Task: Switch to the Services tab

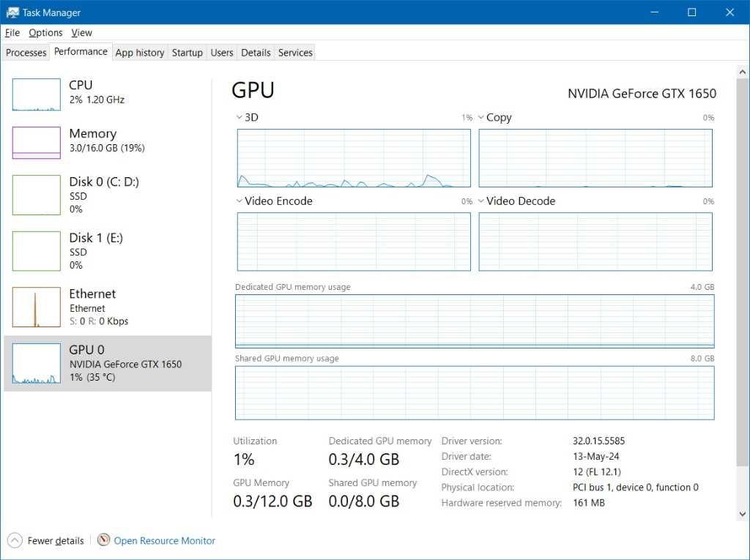Action: (295, 53)
